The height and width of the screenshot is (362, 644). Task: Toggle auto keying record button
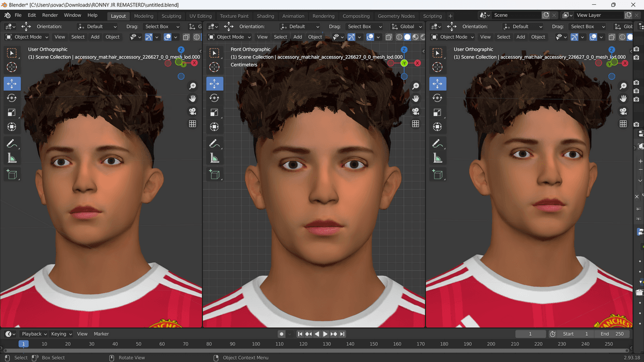281,334
